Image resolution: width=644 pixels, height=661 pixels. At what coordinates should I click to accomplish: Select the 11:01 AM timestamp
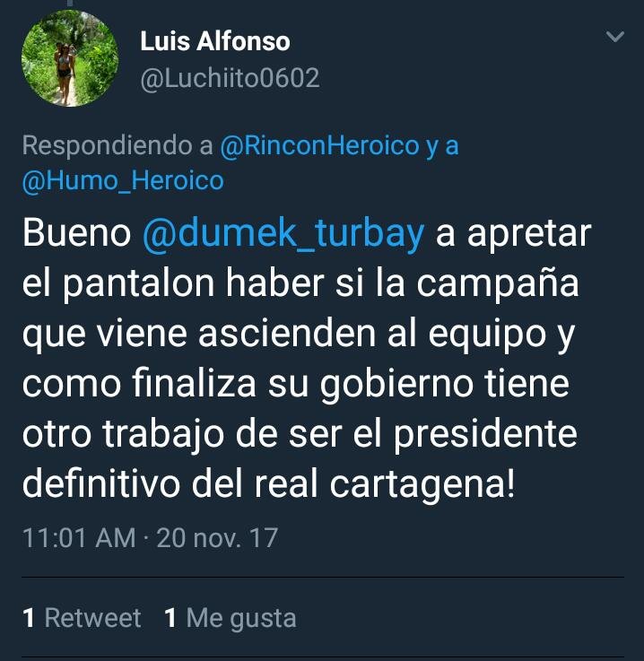tap(79, 538)
